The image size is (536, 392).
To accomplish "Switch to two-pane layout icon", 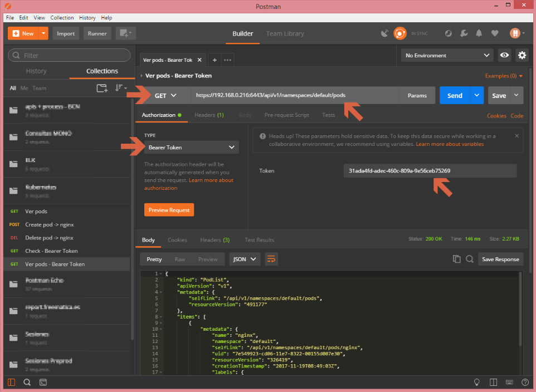I will click(x=493, y=382).
